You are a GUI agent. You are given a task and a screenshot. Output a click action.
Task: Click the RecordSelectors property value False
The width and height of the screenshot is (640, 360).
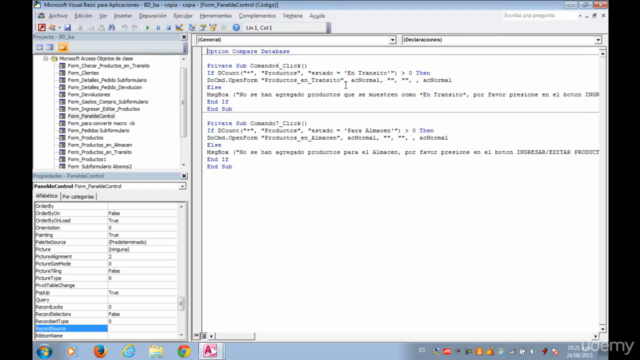point(142,314)
